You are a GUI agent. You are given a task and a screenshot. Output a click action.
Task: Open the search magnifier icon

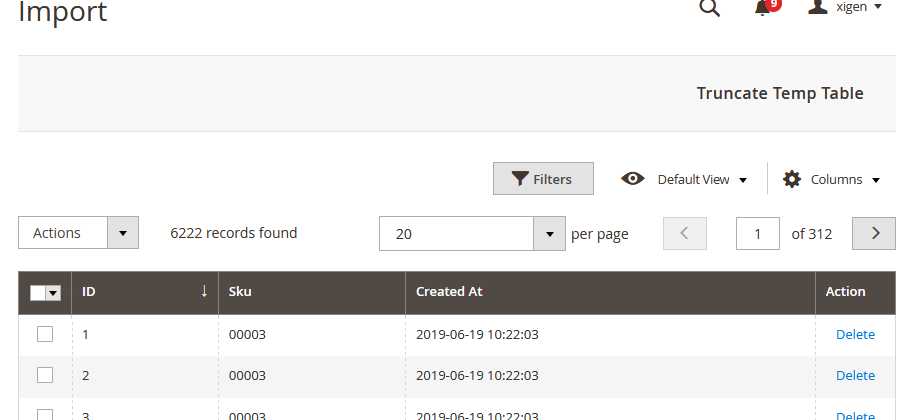click(709, 8)
